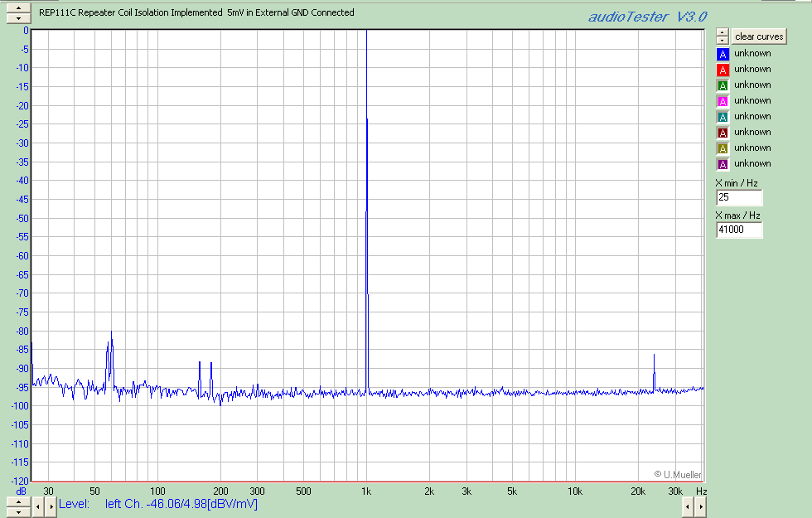The width and height of the screenshot is (812, 518).
Task: Select the blue curve A icon
Action: coord(723,54)
